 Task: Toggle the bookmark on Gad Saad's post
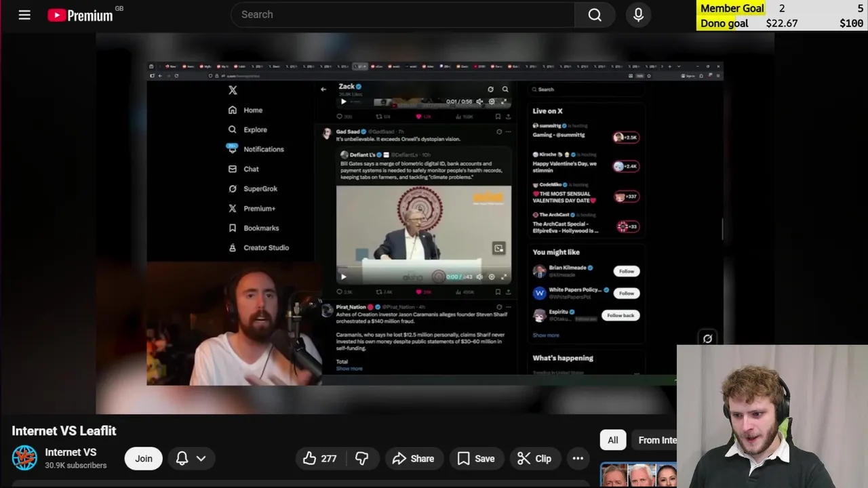[x=498, y=291]
